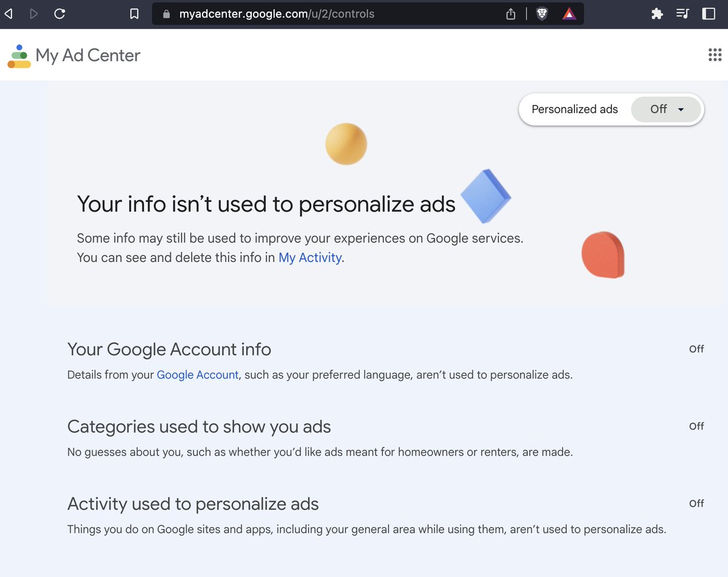This screenshot has height=577, width=728.
Task: Toggle the browser sidebar panel icon
Action: point(709,13)
